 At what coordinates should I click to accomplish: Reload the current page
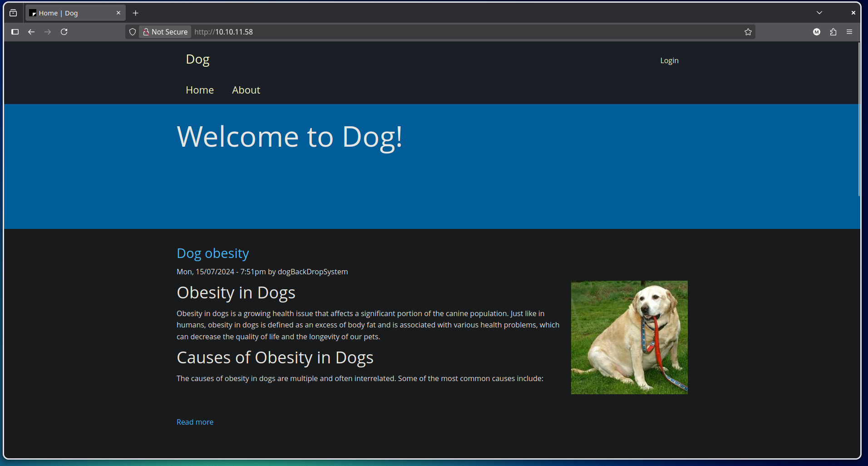64,32
